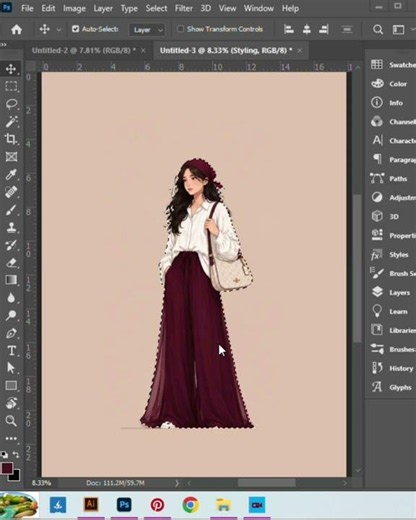This screenshot has width=416, height=520.
Task: Open the workspace switcher icon
Action: pyautogui.click(x=398, y=30)
